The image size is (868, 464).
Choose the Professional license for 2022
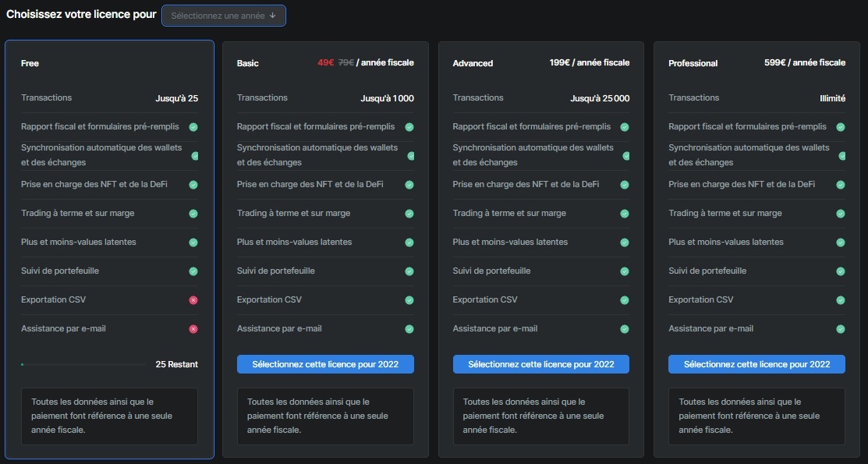756,364
